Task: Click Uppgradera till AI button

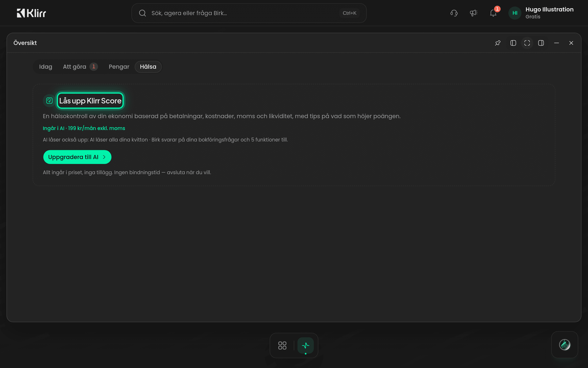Action: pyautogui.click(x=77, y=157)
